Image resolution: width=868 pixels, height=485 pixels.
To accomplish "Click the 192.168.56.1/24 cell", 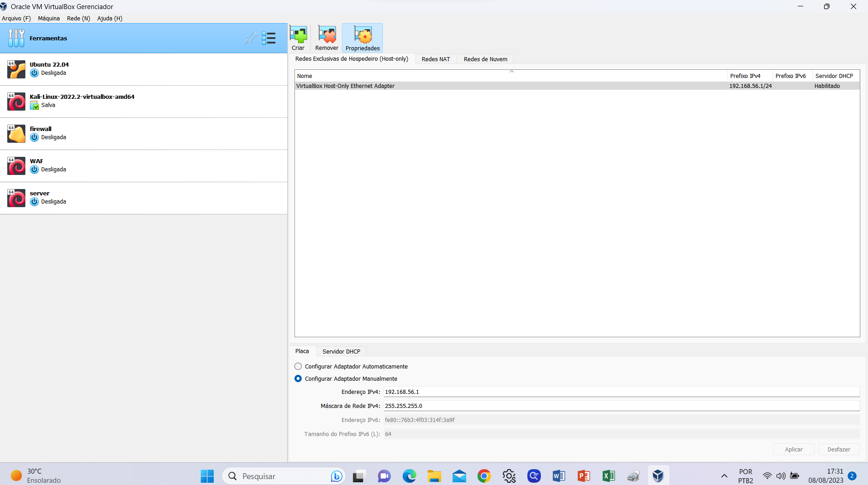I will [750, 86].
